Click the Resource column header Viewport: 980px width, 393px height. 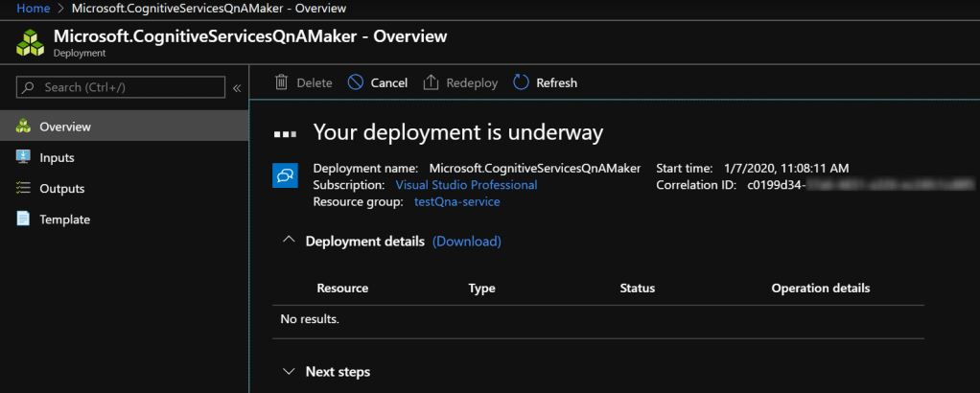click(342, 288)
